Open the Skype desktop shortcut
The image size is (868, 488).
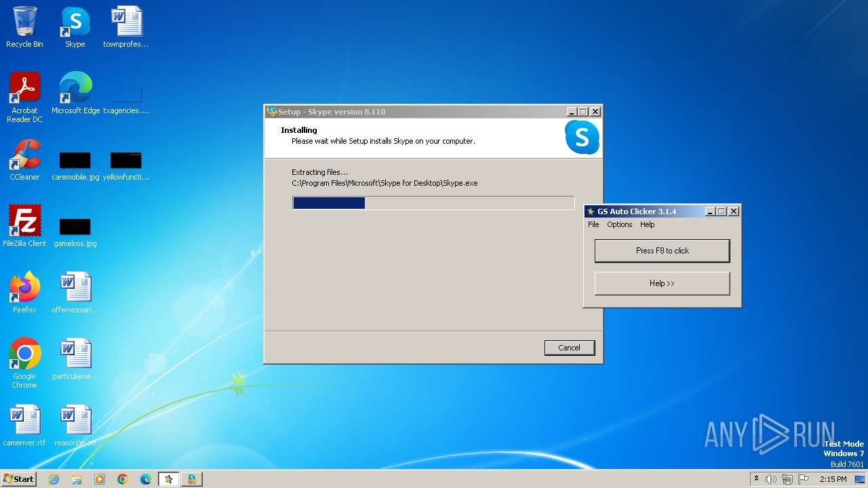coord(75,27)
